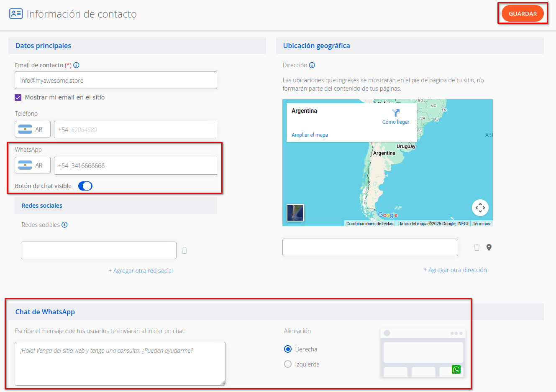This screenshot has height=392, width=556.
Task: Click the location pin icon by address field
Action: 489,247
